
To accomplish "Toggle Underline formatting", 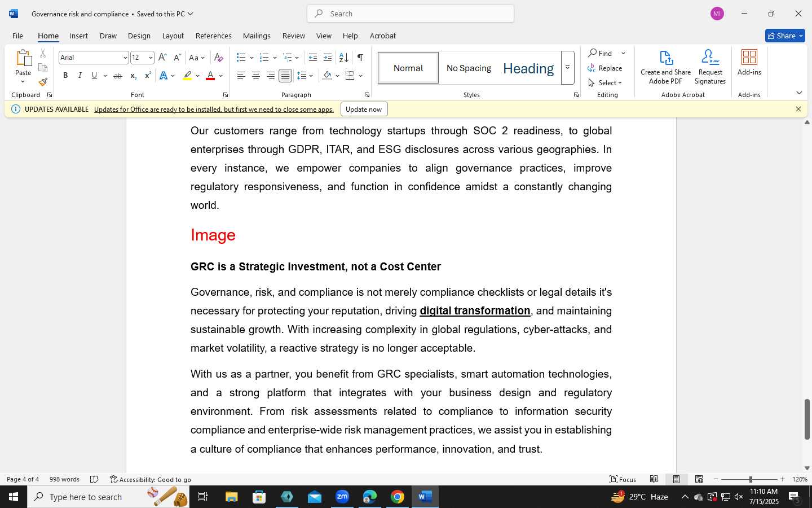I will [94, 76].
